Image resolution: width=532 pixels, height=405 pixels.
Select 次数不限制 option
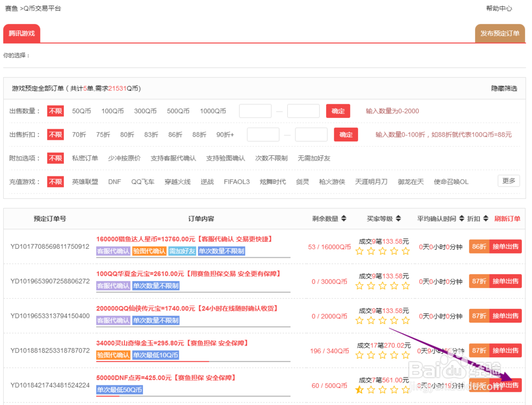271,158
